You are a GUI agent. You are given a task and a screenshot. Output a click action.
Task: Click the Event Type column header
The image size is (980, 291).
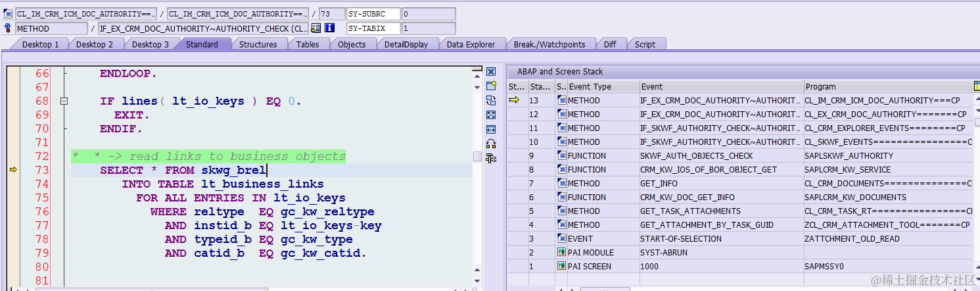[x=603, y=86]
